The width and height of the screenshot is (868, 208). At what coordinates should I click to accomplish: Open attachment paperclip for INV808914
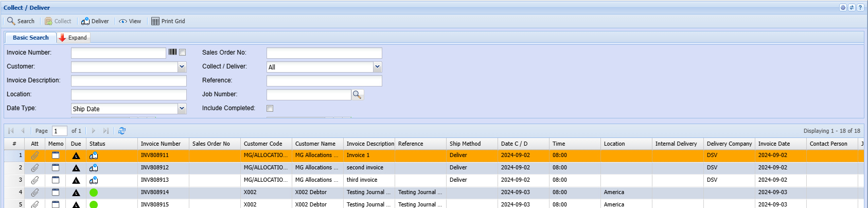tap(34, 193)
